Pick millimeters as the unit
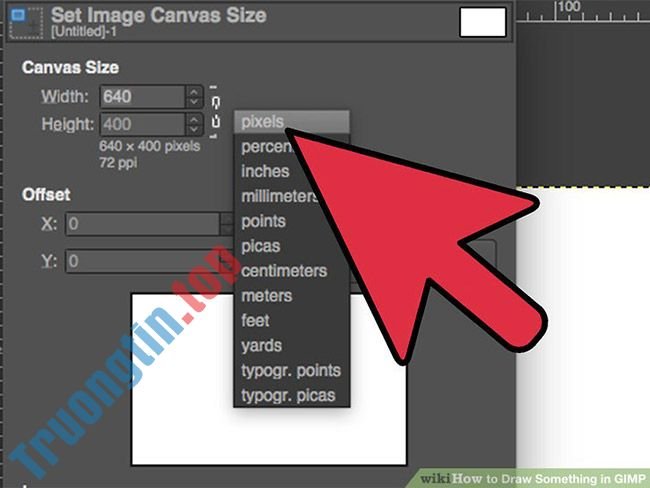Screen dimensions: 650x488 pyautogui.click(x=276, y=196)
